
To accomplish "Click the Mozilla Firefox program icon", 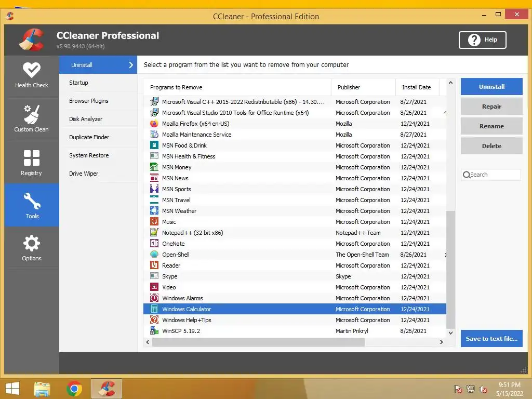I will pyautogui.click(x=154, y=124).
